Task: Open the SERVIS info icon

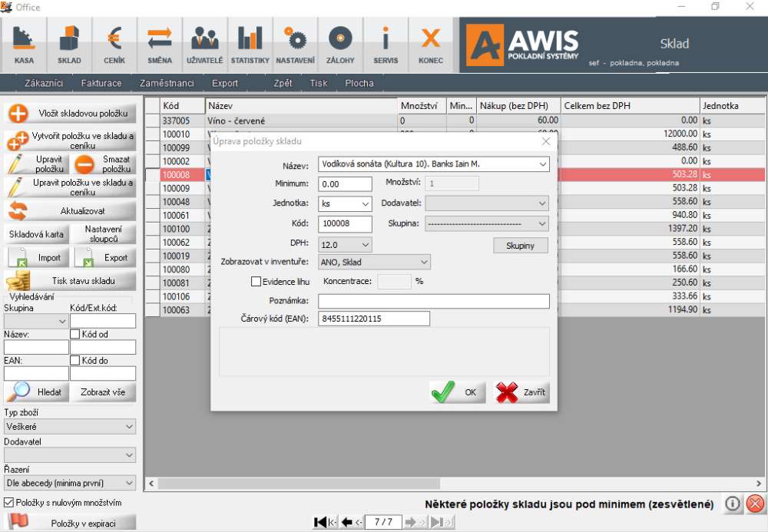Action: point(386,45)
